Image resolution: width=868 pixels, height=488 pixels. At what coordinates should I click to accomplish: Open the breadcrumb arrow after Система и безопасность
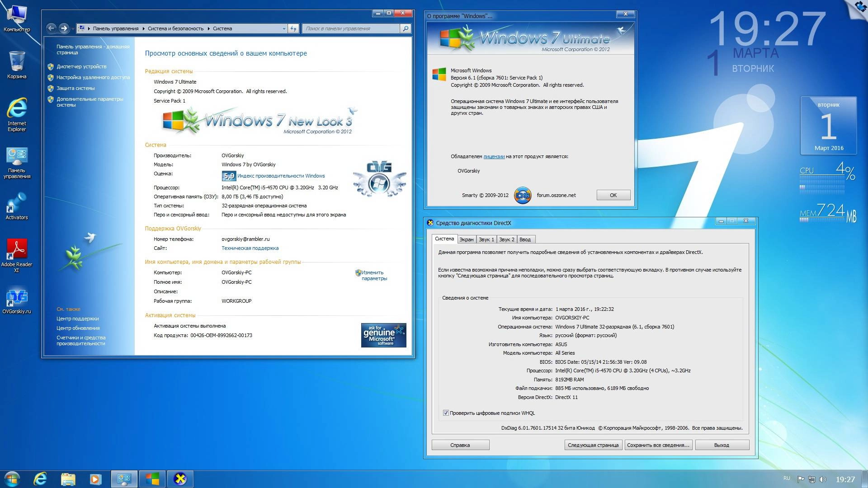click(x=208, y=28)
